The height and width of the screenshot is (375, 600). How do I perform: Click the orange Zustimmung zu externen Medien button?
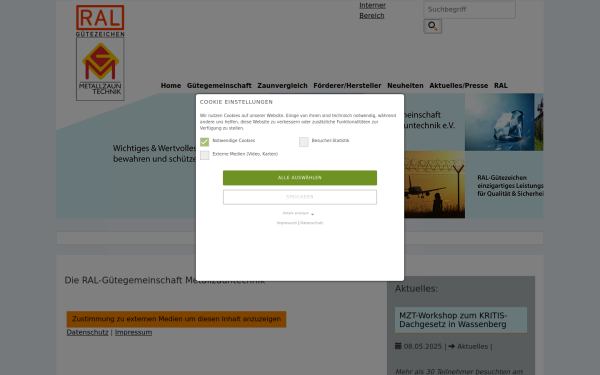coord(176,319)
